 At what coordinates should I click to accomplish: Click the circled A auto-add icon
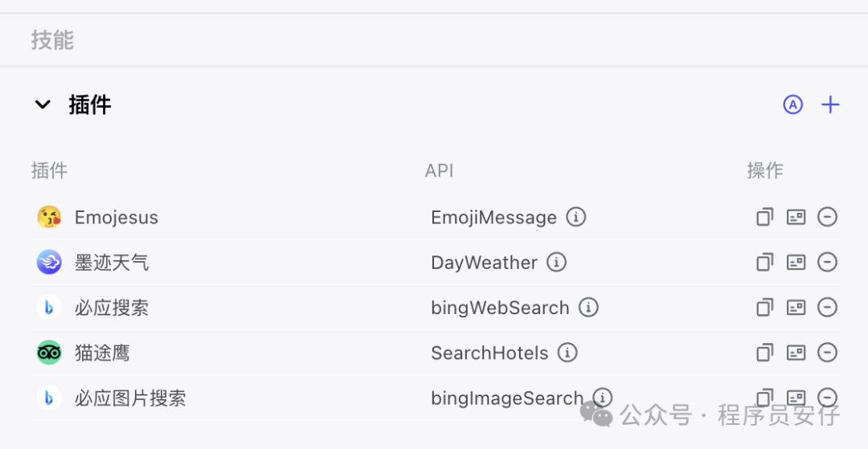point(793,104)
